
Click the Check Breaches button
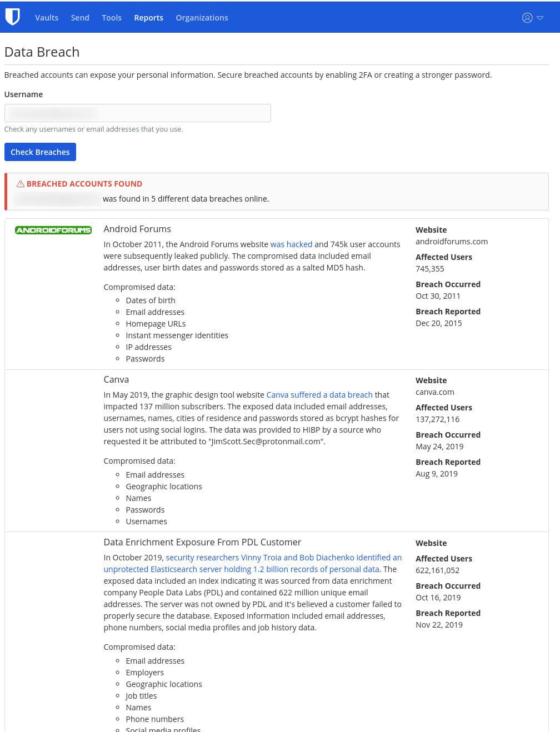[40, 152]
